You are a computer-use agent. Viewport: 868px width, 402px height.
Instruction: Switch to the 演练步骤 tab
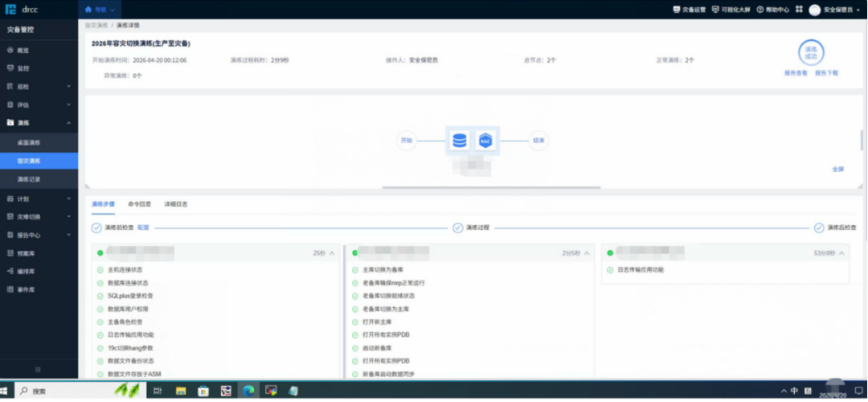(103, 204)
